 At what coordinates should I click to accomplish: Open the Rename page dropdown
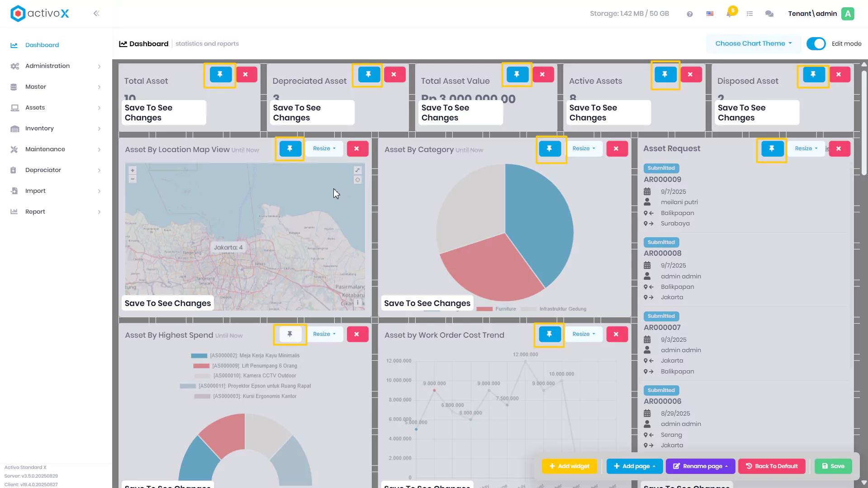point(700,466)
